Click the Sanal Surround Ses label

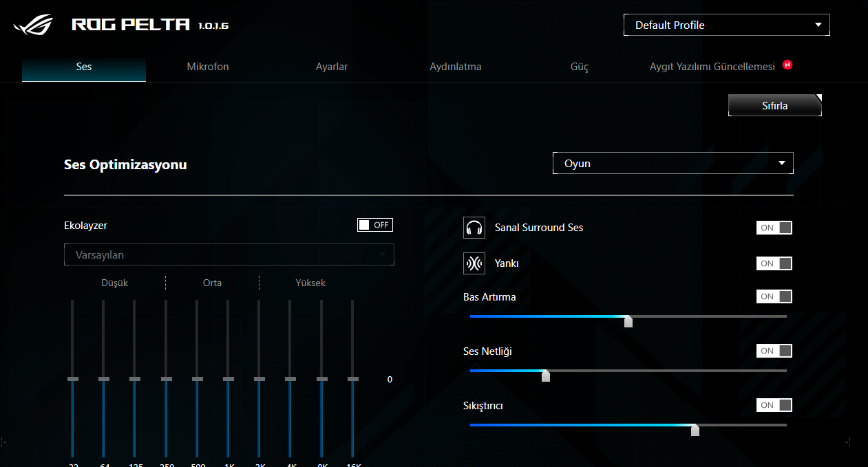539,228
